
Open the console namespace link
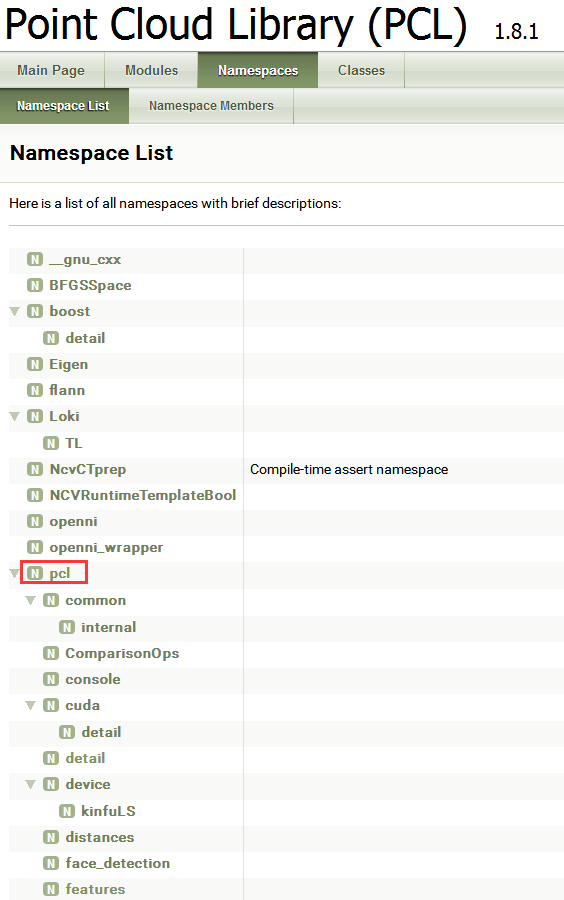point(93,680)
